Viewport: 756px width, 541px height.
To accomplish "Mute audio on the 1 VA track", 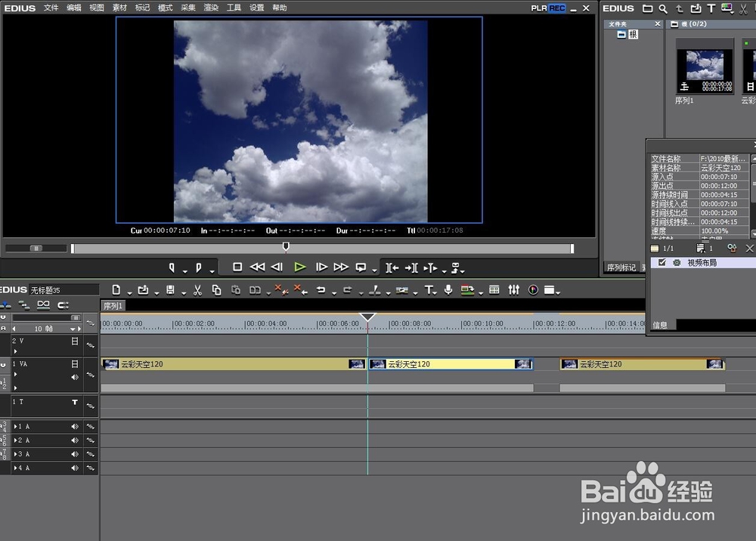I will (75, 377).
